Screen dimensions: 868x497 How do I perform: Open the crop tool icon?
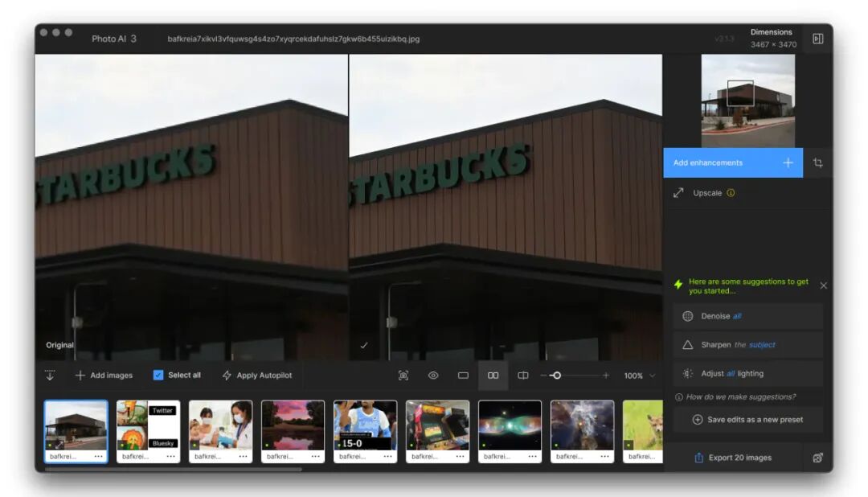[817, 163]
